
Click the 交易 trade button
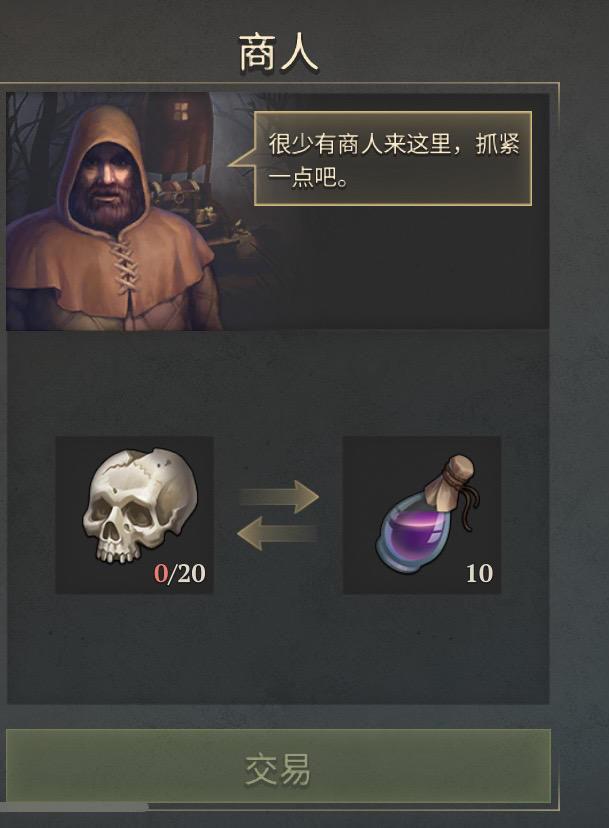(x=278, y=767)
